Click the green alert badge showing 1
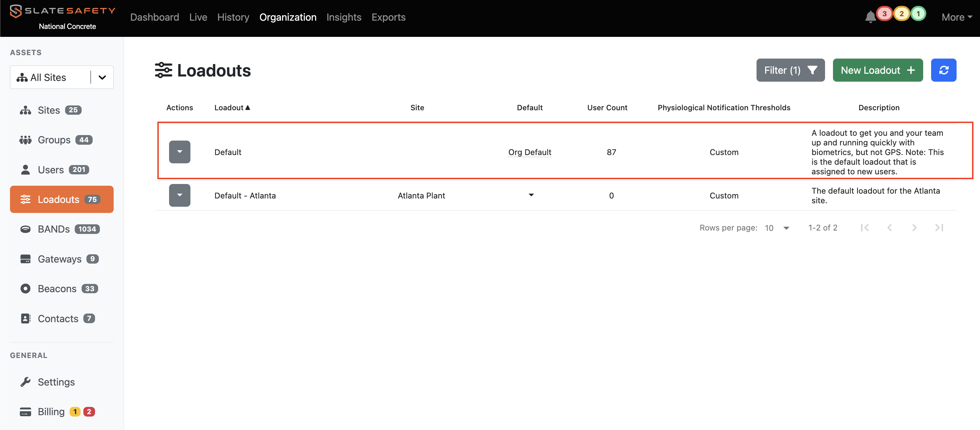This screenshot has height=430, width=980. pyautogui.click(x=918, y=14)
